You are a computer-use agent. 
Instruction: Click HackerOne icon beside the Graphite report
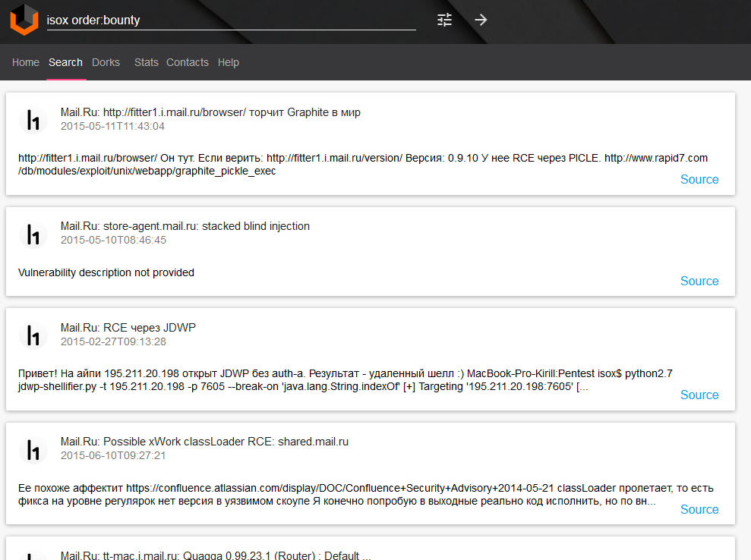point(33,120)
